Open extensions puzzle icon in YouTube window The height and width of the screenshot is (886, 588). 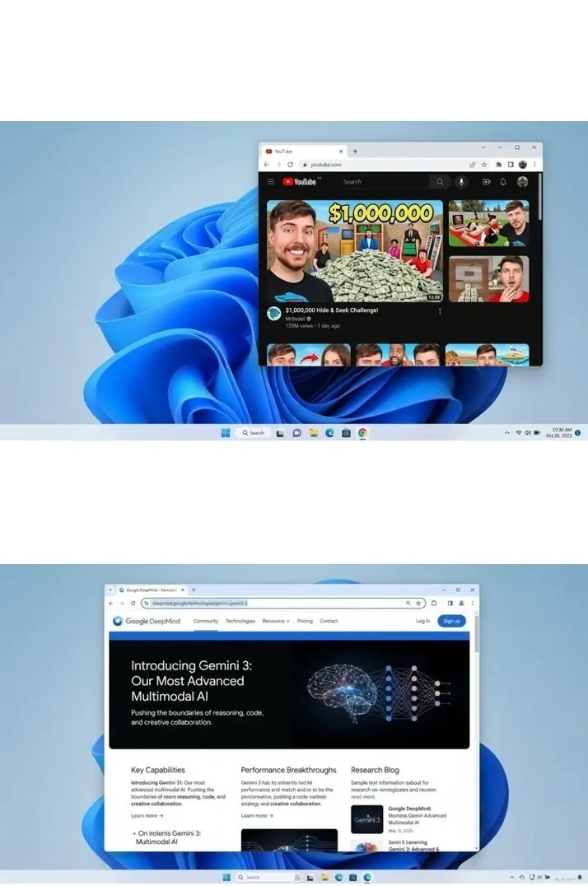pyautogui.click(x=499, y=165)
